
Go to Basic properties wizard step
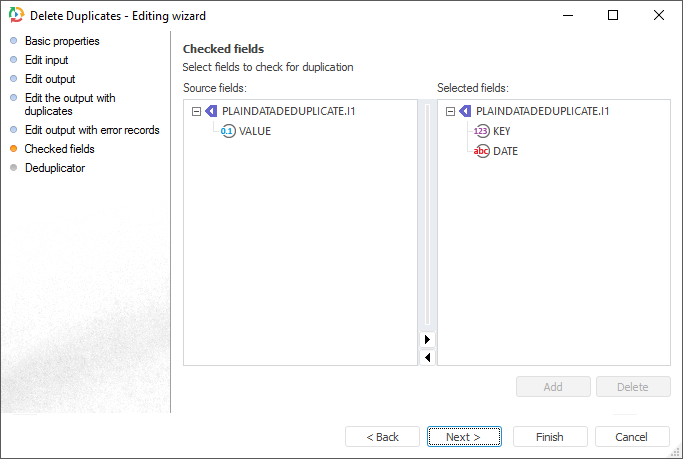point(62,41)
